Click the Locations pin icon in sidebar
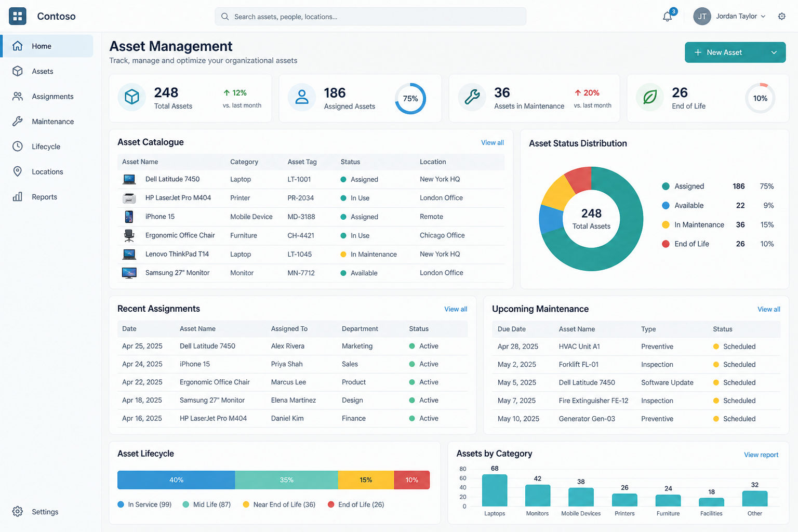798x532 pixels. point(18,171)
